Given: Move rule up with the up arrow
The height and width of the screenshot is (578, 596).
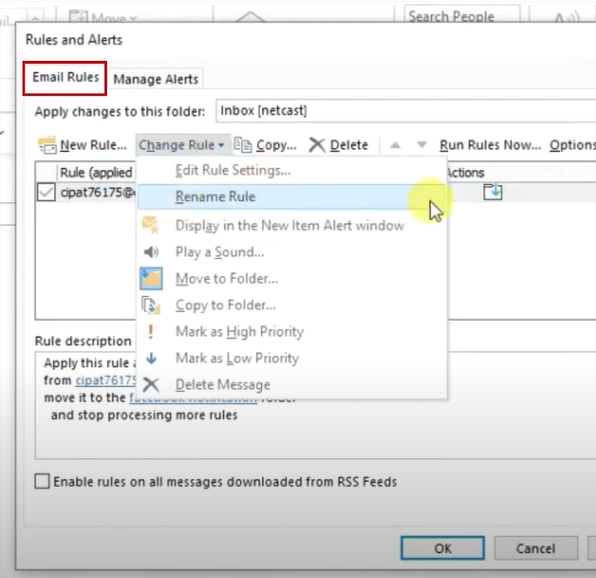Looking at the screenshot, I should point(395,145).
